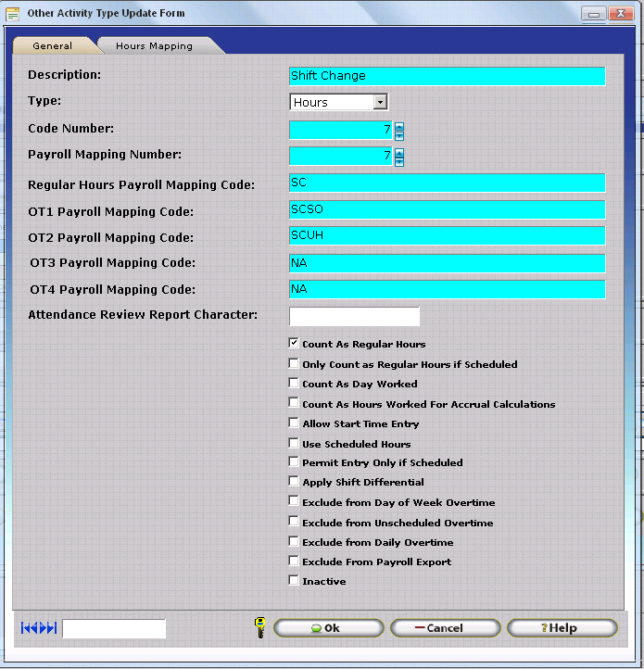Enable Apply Shift Differential checkbox

pos(294,482)
